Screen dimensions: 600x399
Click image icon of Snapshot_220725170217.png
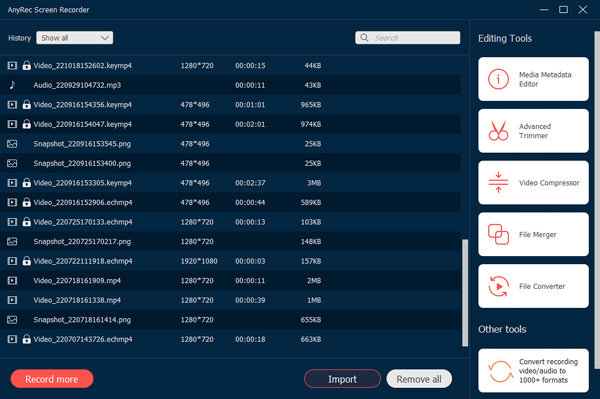tap(12, 241)
